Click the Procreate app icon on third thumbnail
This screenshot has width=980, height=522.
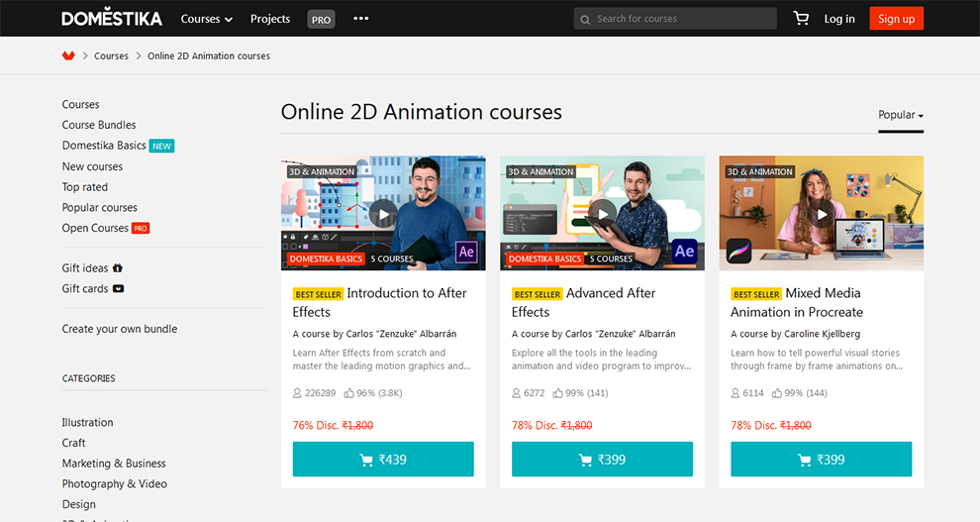tap(738, 252)
